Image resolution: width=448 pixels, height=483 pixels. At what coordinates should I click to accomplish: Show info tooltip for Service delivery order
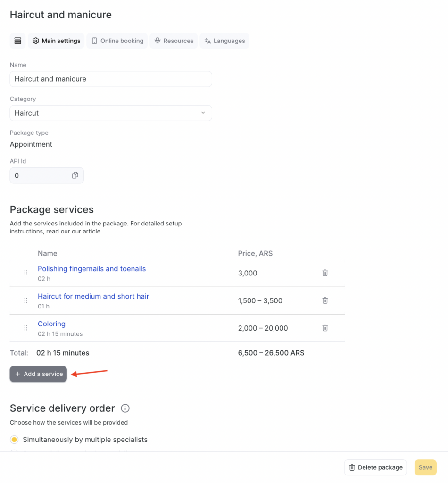[125, 408]
